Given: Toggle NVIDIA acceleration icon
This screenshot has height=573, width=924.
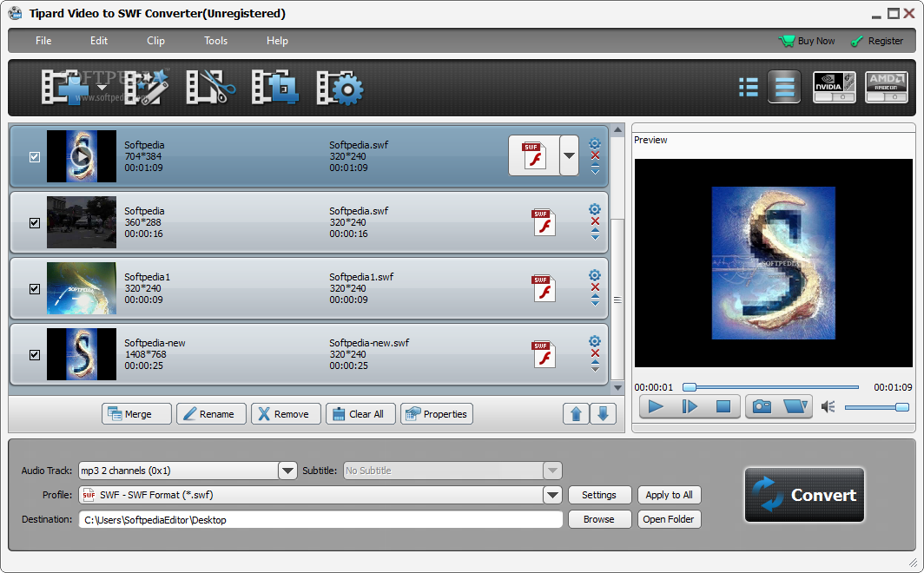Looking at the screenshot, I should (835, 87).
